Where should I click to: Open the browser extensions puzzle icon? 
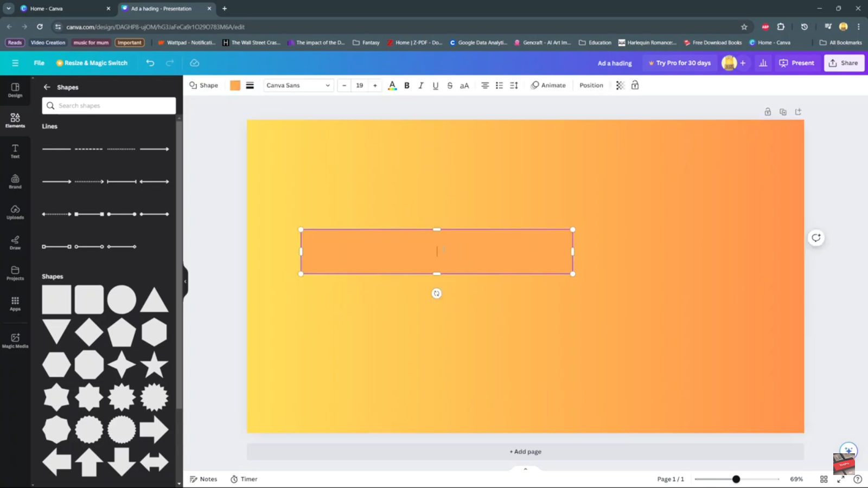[781, 27]
